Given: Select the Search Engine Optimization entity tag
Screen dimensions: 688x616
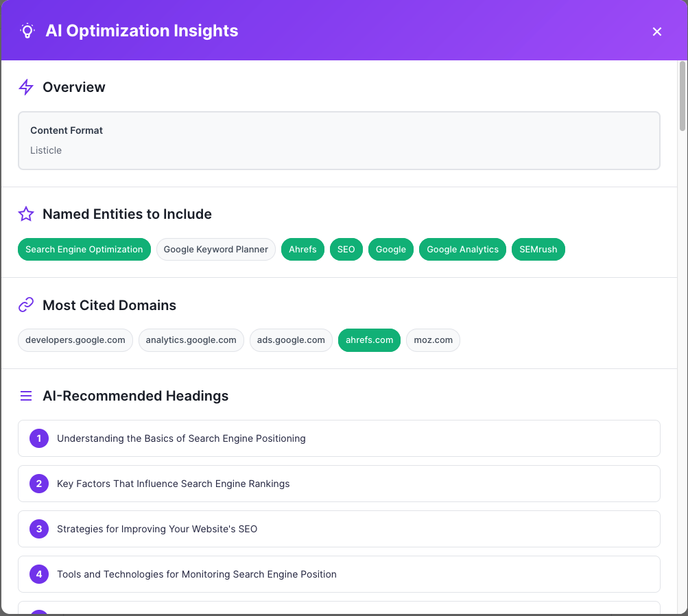Looking at the screenshot, I should click(84, 249).
